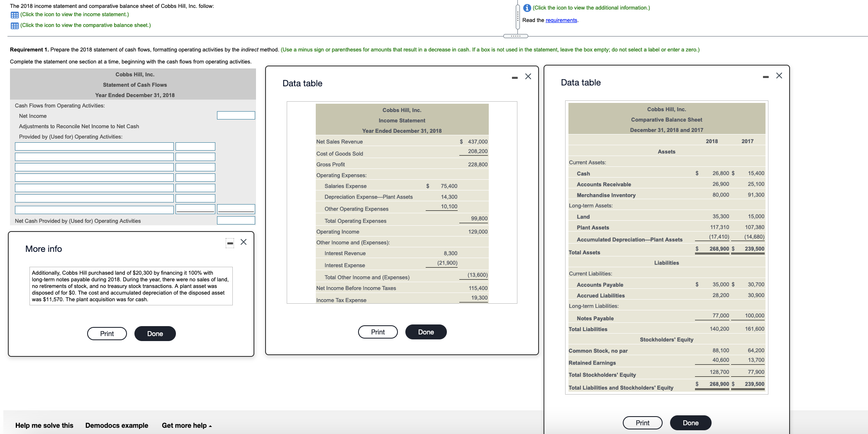This screenshot has width=868, height=434.
Task: Select the second adjustment label box
Action: click(94, 157)
